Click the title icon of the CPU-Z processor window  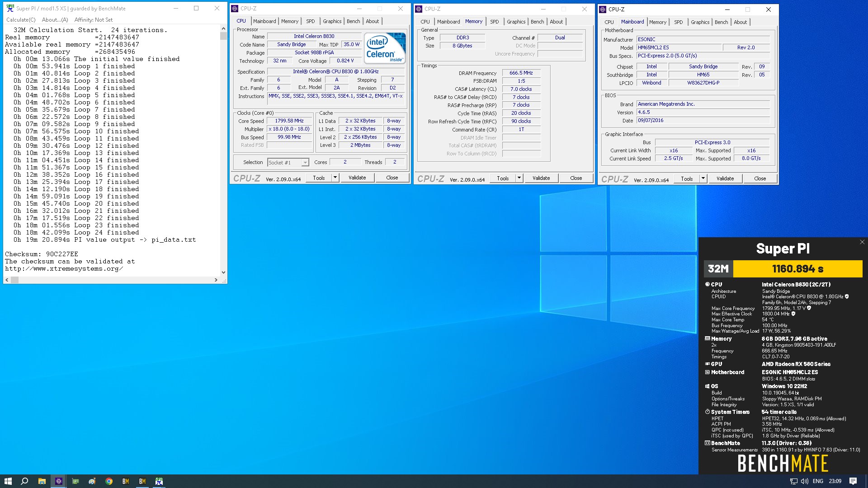coord(235,9)
